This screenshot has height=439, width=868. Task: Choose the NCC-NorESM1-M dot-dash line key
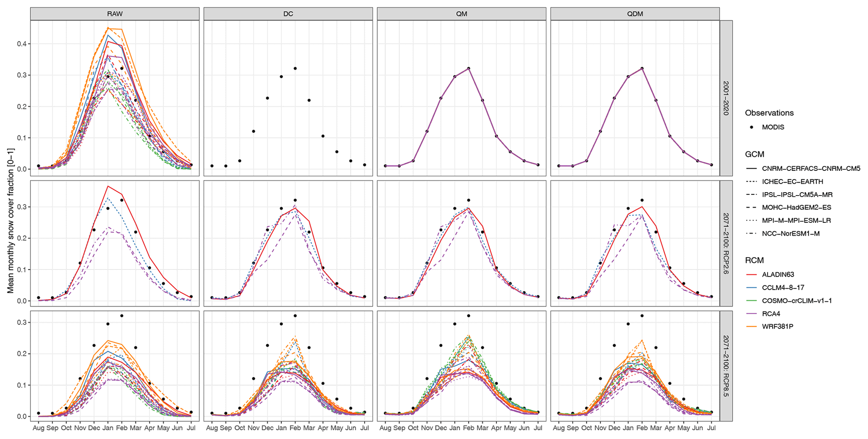point(752,233)
